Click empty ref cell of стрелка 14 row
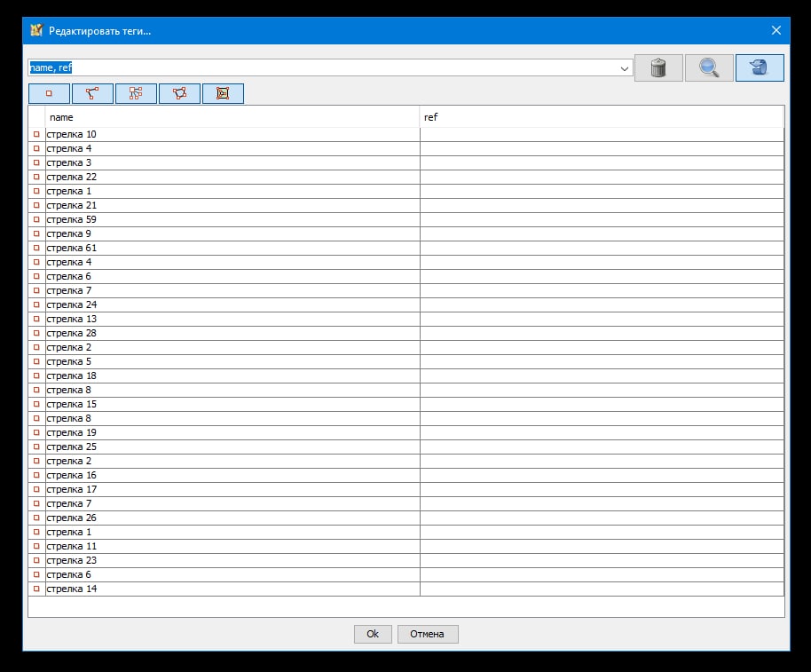Image resolution: width=811 pixels, height=672 pixels. point(602,589)
